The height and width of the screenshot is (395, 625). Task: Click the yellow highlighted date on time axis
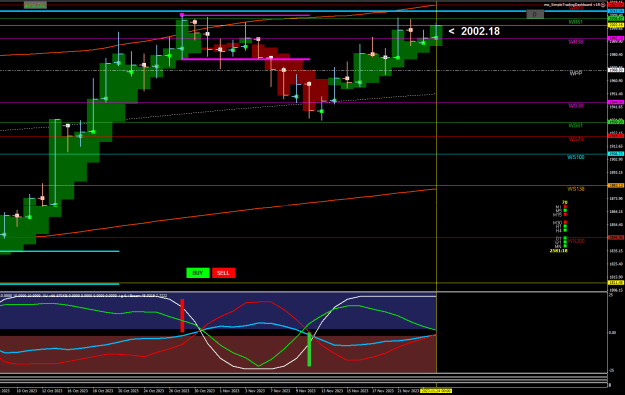click(x=436, y=391)
